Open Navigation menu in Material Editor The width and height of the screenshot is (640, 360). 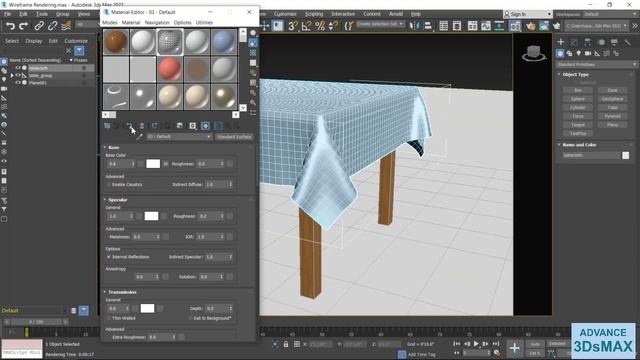click(157, 23)
